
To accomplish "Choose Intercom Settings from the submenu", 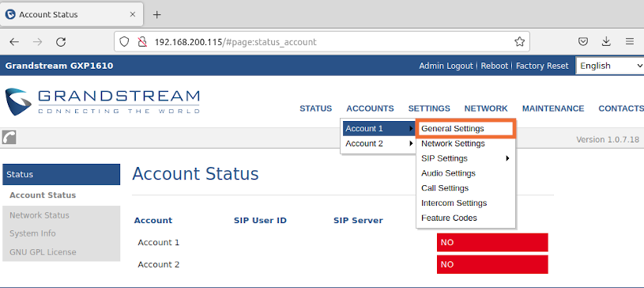I will click(x=465, y=203).
